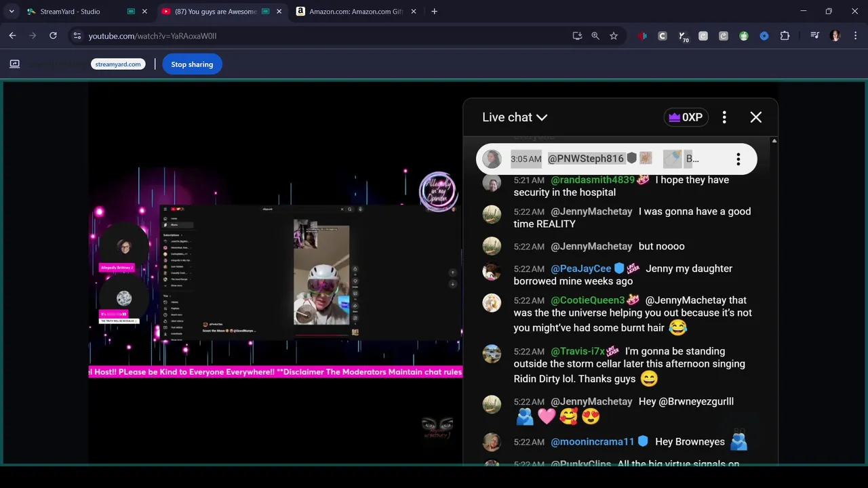Open the Y extension with 70 badge

(x=683, y=37)
